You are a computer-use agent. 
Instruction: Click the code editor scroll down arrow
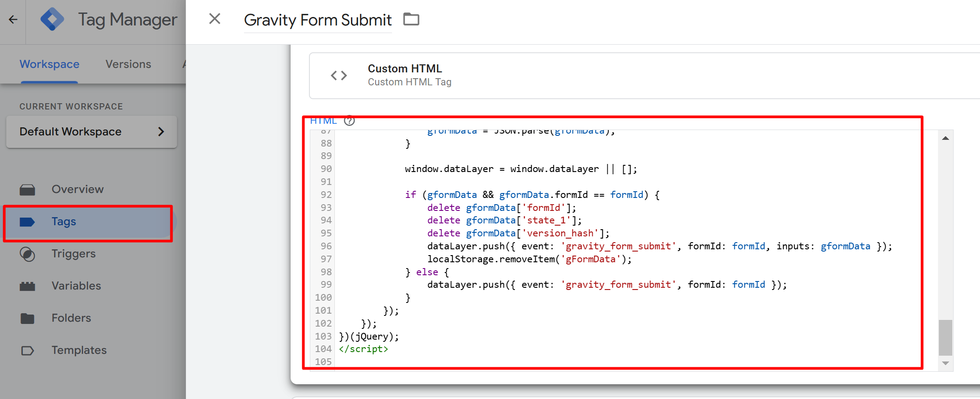pos(945,363)
